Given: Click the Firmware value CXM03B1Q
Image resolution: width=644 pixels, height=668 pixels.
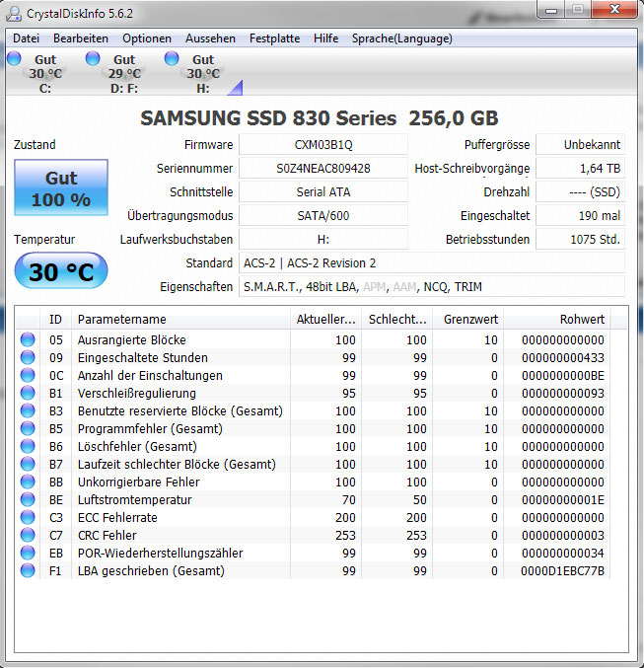Looking at the screenshot, I should (323, 145).
